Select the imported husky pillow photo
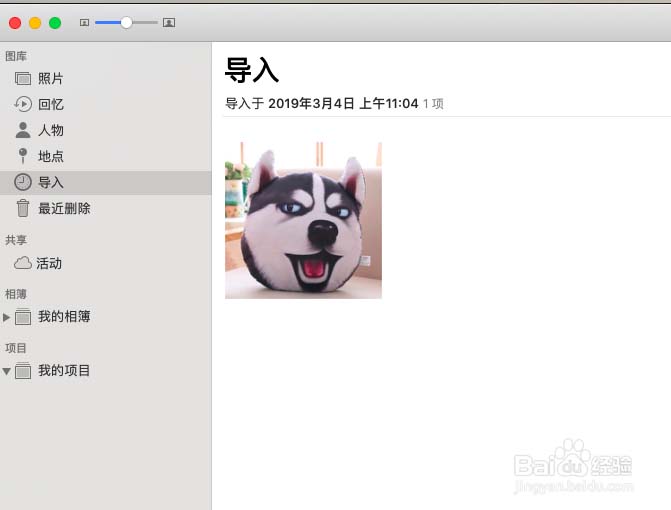Screen dimensions: 671x510 [x=303, y=220]
